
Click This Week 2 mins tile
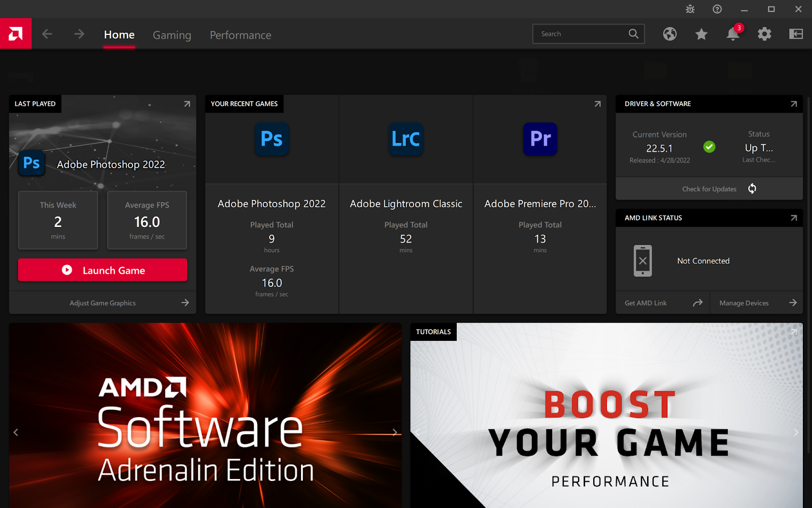coord(58,220)
